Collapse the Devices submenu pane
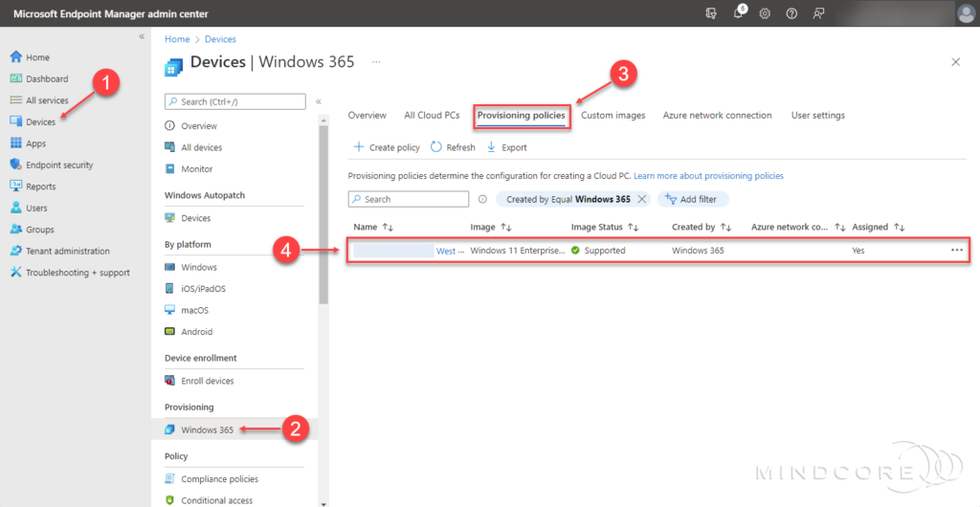This screenshot has height=507, width=980. (319, 101)
